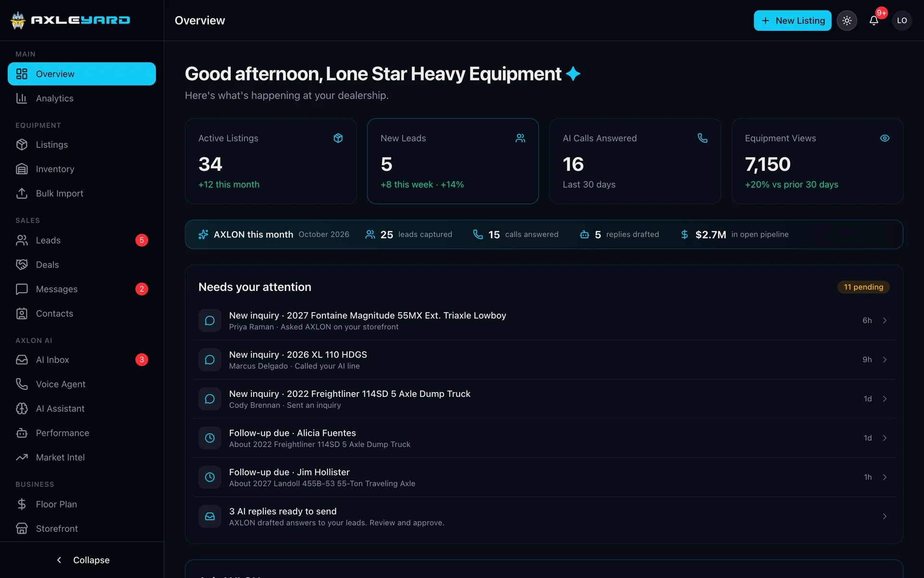Click the Storefront shop icon
The width and height of the screenshot is (924, 578).
coord(22,528)
